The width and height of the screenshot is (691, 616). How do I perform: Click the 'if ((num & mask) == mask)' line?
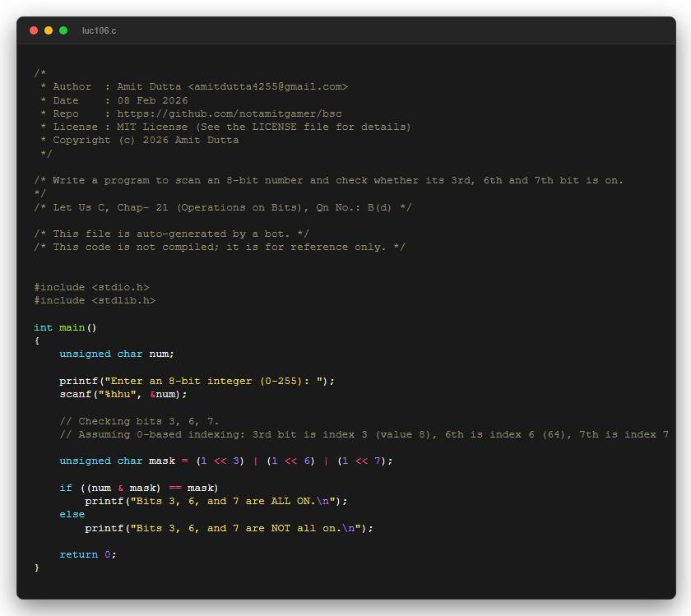139,488
